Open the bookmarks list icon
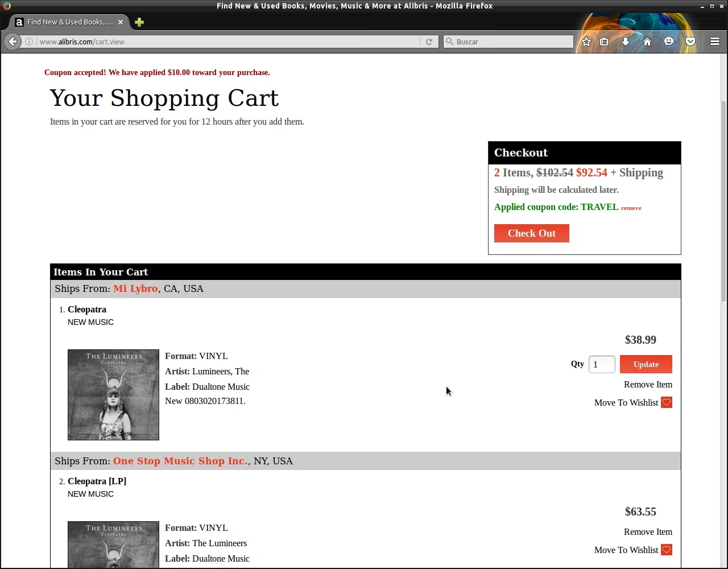 coord(604,42)
